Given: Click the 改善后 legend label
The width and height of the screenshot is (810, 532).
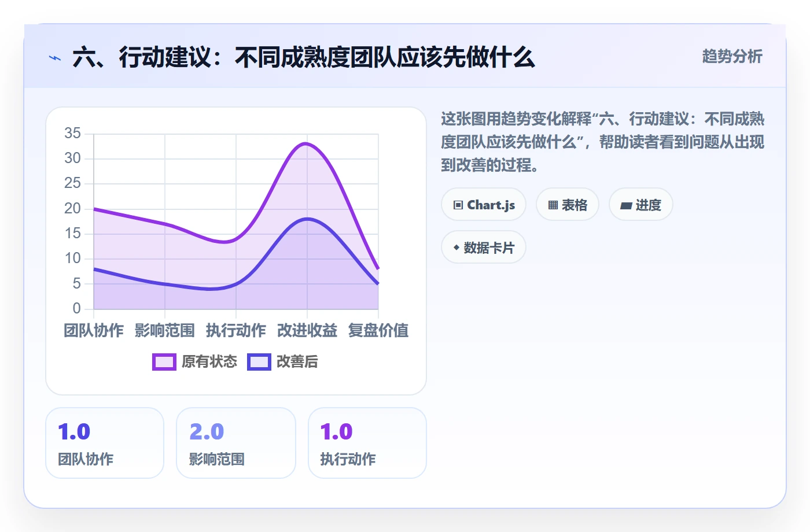Looking at the screenshot, I should [x=297, y=362].
